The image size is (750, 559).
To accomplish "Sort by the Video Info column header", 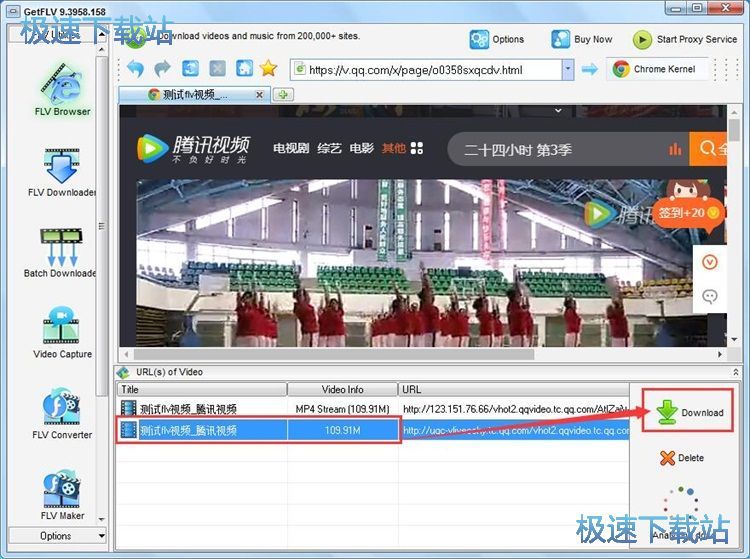I will 342,389.
